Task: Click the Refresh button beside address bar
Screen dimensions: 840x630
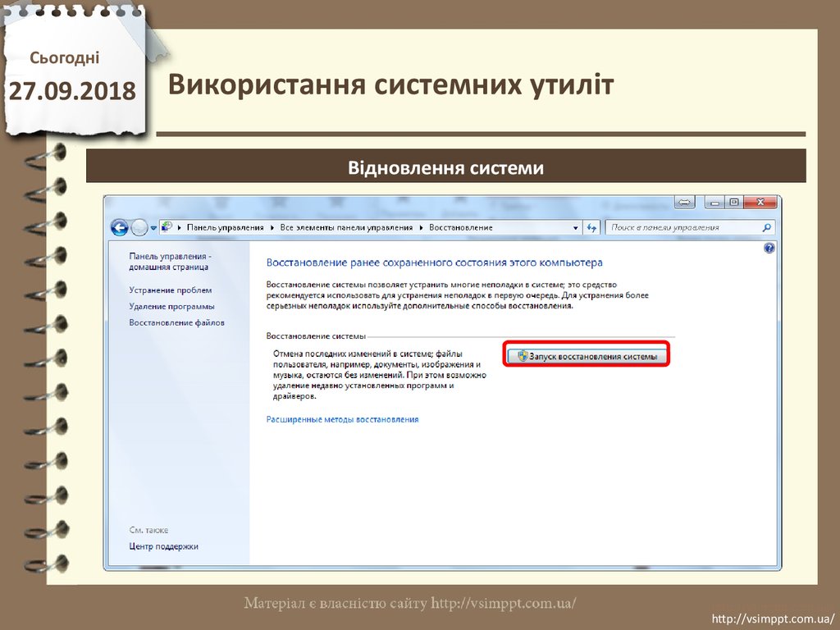Action: [592, 227]
